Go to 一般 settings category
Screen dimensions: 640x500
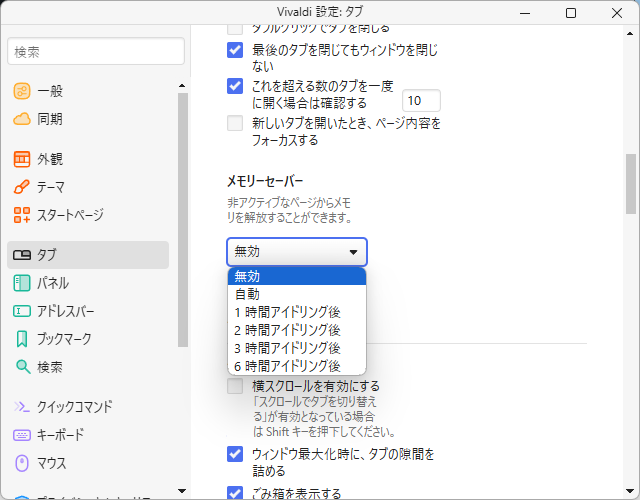coord(88,91)
